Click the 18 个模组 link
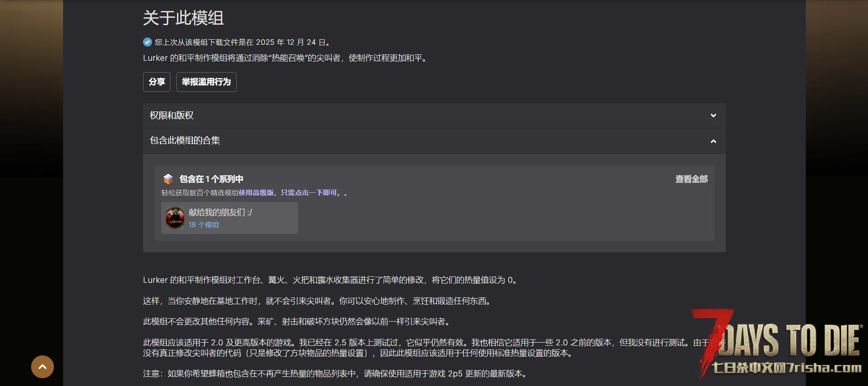Image resolution: width=868 pixels, height=386 pixels. (x=204, y=225)
